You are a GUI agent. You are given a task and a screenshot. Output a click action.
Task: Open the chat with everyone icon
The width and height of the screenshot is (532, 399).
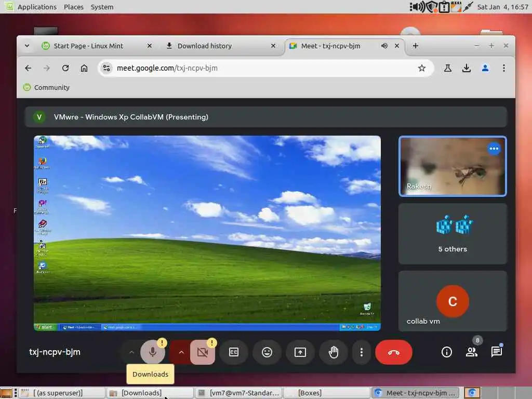[497, 352]
